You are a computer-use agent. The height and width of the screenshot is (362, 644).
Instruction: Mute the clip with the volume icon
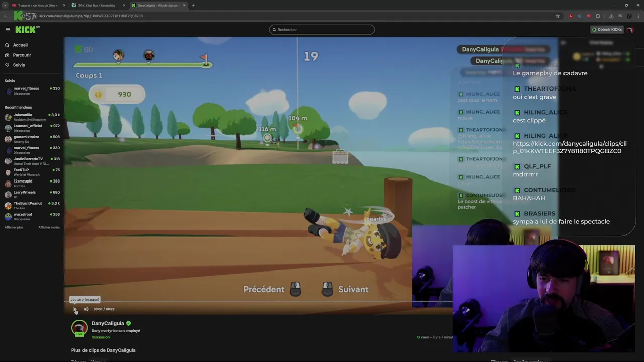tap(86, 309)
